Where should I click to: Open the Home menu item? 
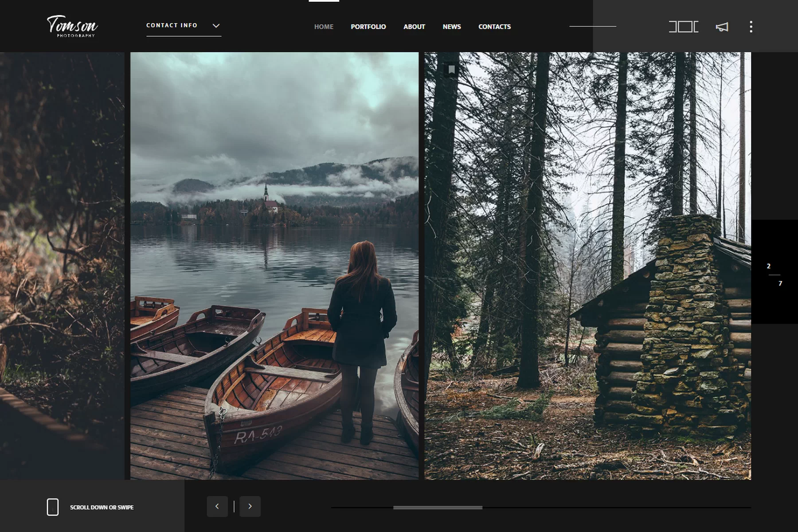click(x=324, y=27)
